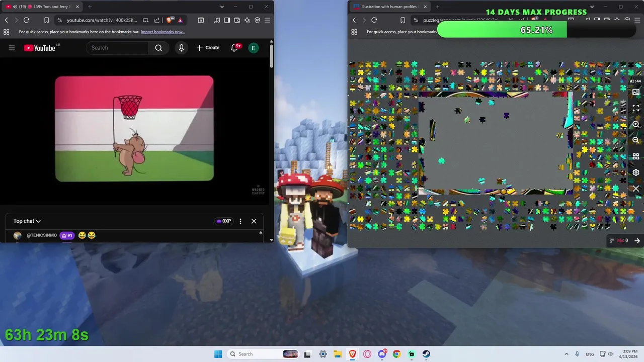Click the YouTube logo
This screenshot has width=644, height=362.
click(x=39, y=48)
